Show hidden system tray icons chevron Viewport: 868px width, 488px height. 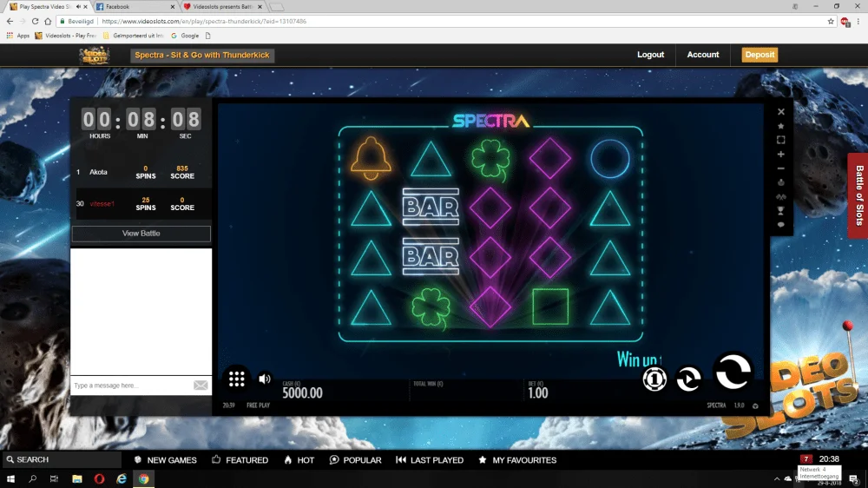point(777,479)
